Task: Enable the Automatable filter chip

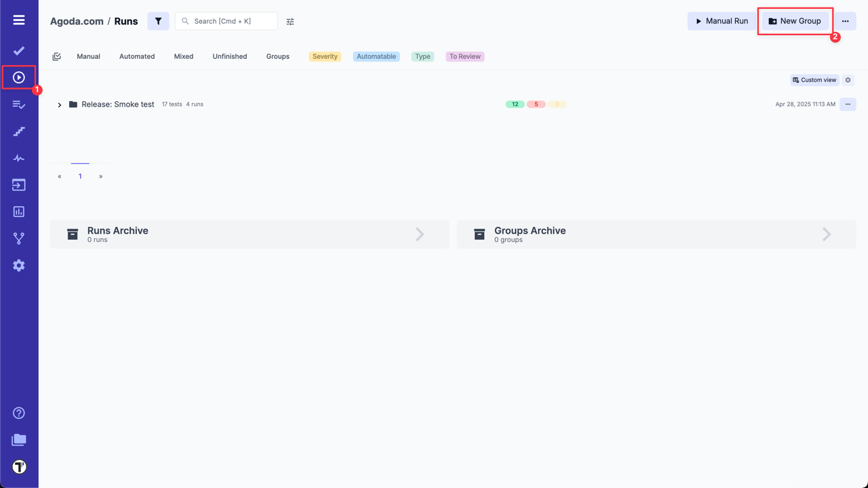Action: (376, 56)
